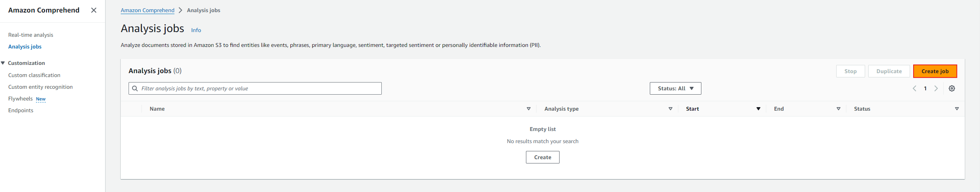Open Real-time analysis page

click(x=30, y=35)
